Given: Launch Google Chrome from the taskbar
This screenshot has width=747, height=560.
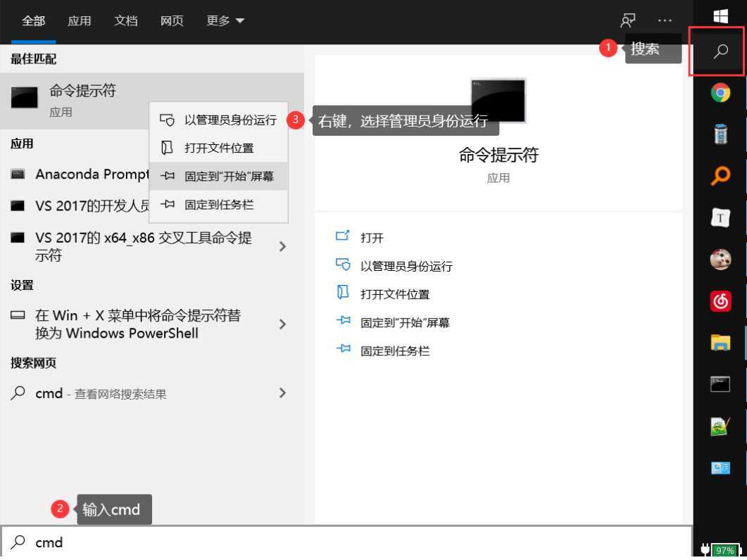Looking at the screenshot, I should pos(720,92).
